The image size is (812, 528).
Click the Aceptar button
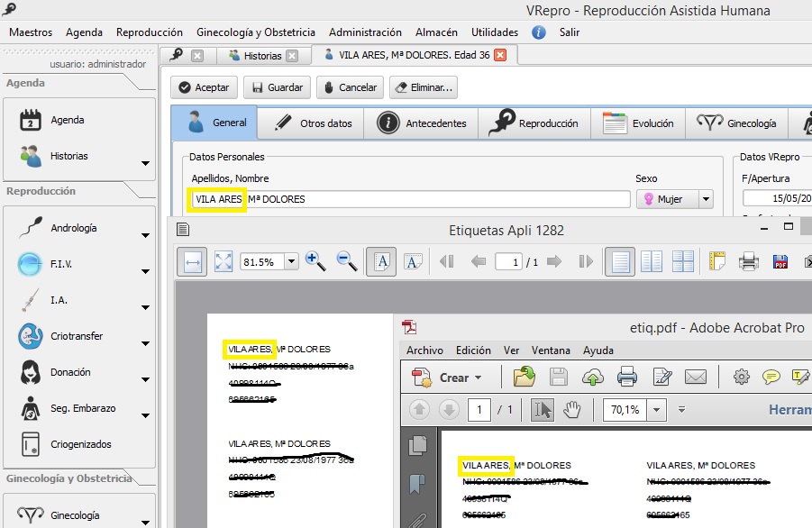pos(204,87)
